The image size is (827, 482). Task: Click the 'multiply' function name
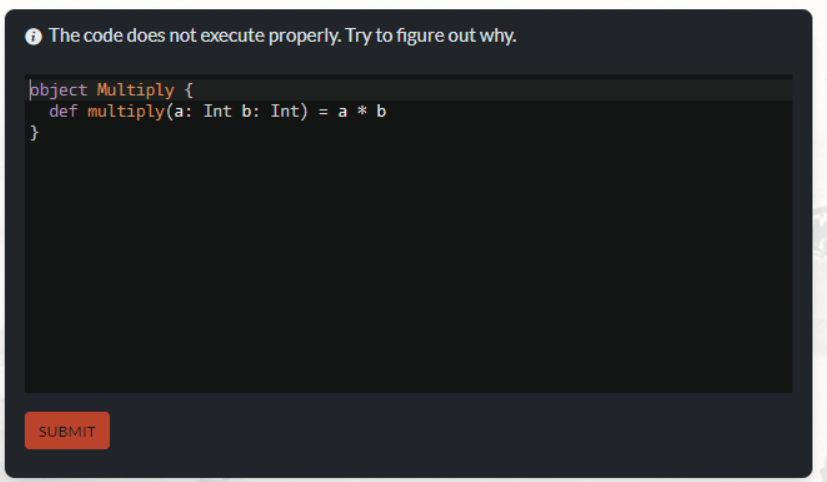click(125, 111)
